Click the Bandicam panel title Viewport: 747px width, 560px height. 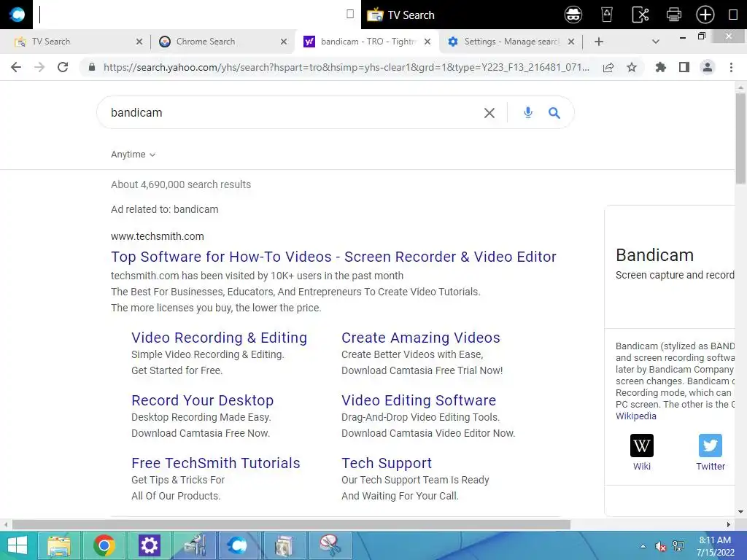(654, 255)
